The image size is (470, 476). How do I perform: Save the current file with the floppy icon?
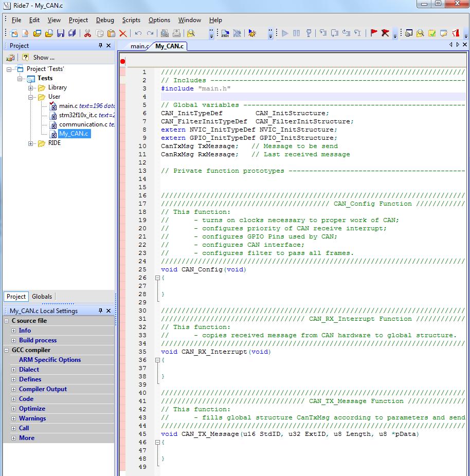coord(61,33)
